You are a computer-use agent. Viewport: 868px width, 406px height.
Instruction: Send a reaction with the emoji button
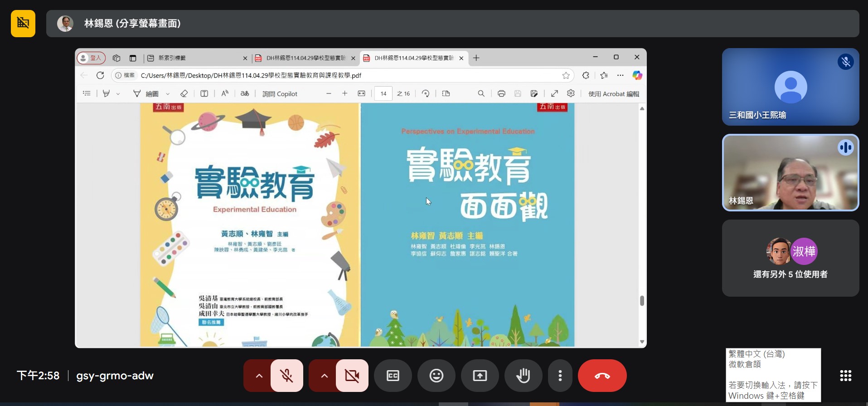(436, 376)
